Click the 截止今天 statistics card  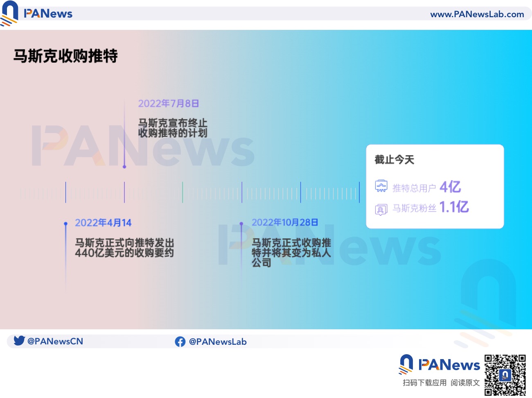pyautogui.click(x=435, y=186)
